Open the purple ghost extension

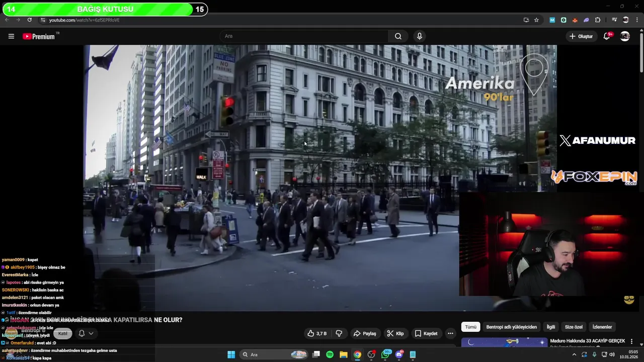pos(586,20)
